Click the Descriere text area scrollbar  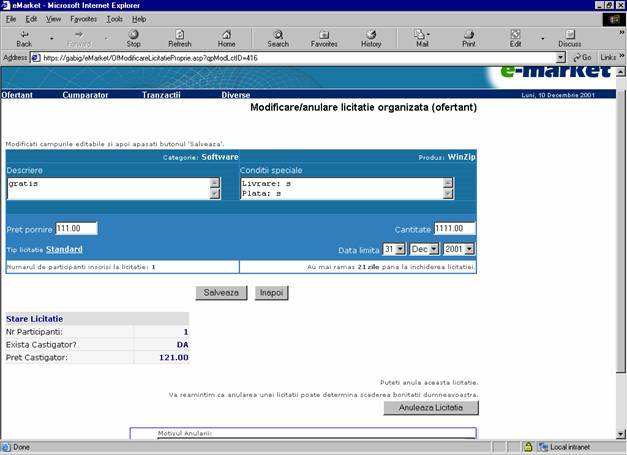[214, 189]
